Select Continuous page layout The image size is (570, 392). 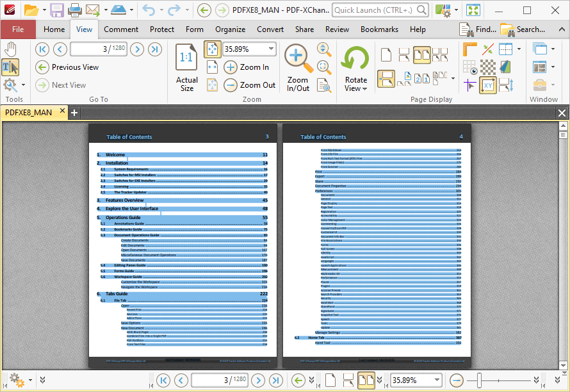[x=404, y=55]
